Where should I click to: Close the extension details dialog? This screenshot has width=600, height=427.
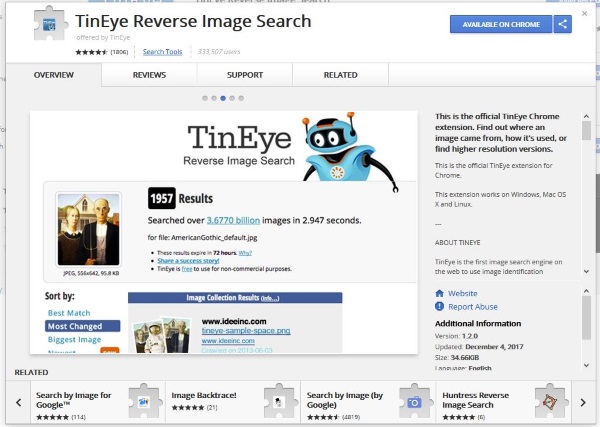tap(584, 14)
